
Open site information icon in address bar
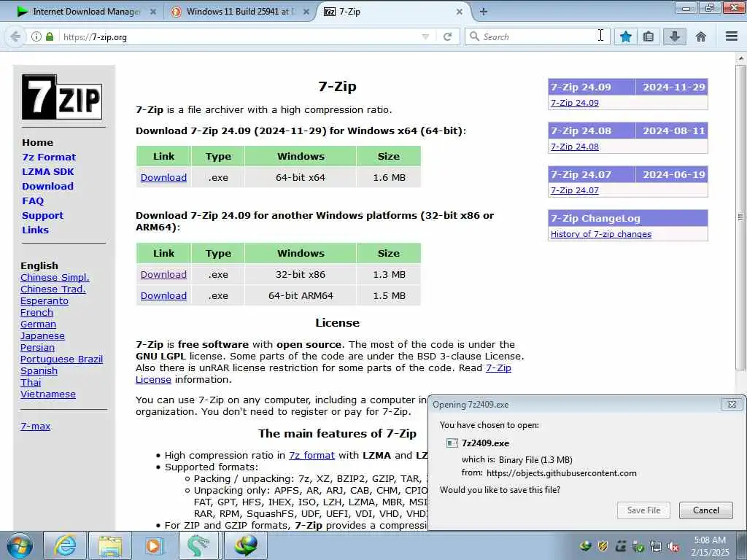point(36,36)
